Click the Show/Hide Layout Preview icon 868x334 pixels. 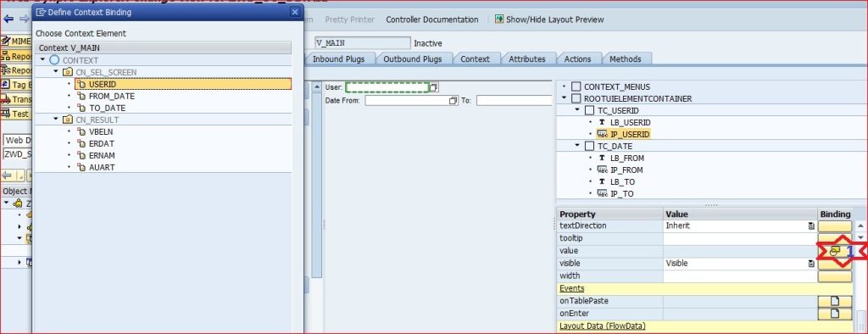click(499, 19)
